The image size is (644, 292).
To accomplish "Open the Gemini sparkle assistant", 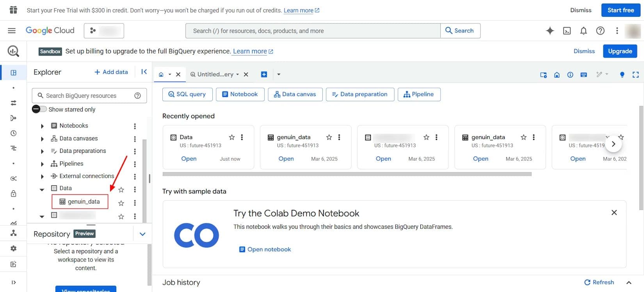I will (x=550, y=30).
